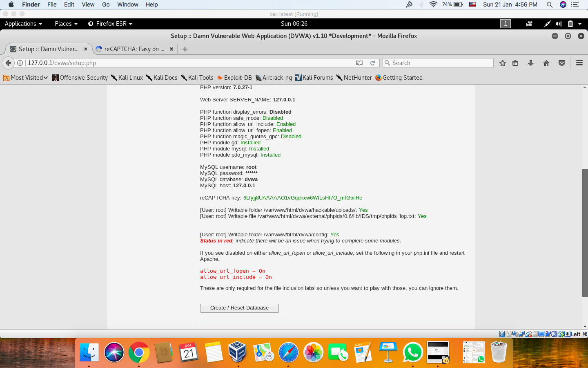Click the Create / Reset Database button
The width and height of the screenshot is (588, 368).
(x=239, y=308)
